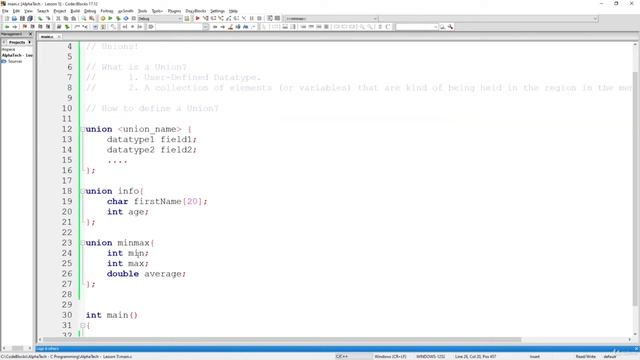Screen dimensions: 640x360
Task: Open the Debugging windows icon
Action: point(270,18)
